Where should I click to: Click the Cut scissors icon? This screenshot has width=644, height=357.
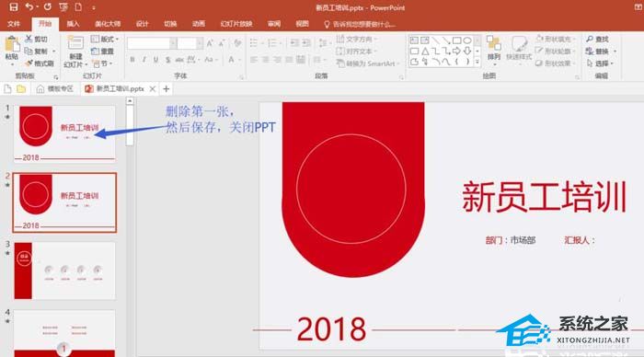coord(29,39)
